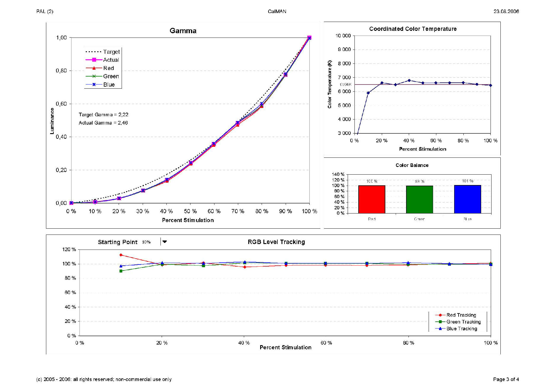Select the Red legend entry in Gamma chart
Screen dimensions: 555x392
[x=100, y=68]
